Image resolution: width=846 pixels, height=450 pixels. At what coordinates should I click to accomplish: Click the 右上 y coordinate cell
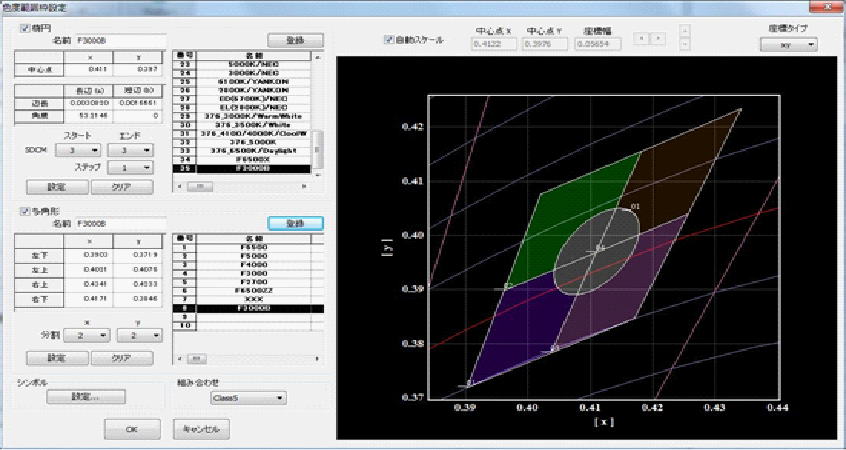coord(138,284)
